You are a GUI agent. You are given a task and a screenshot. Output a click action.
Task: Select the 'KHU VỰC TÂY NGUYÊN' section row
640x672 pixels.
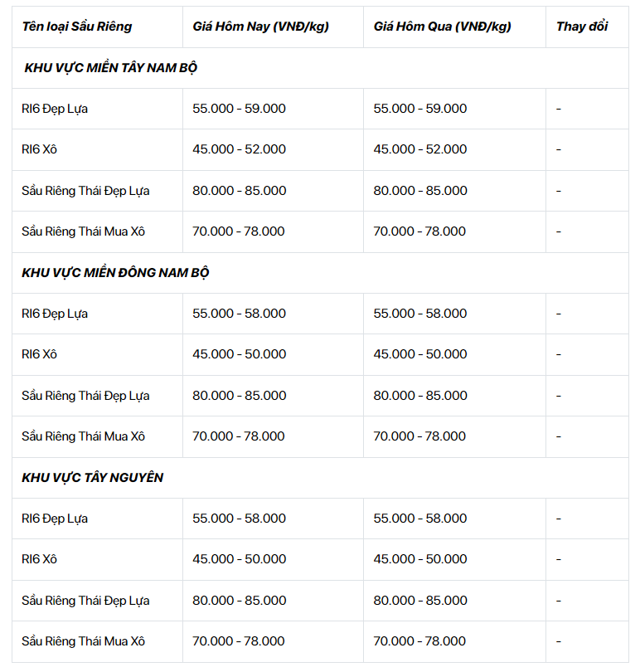click(x=320, y=478)
